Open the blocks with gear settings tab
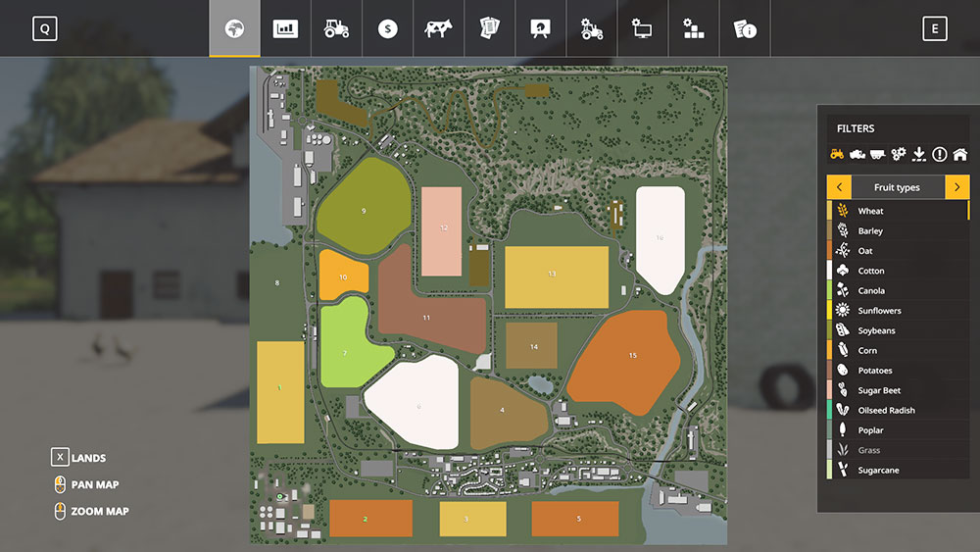 pyautogui.click(x=693, y=28)
